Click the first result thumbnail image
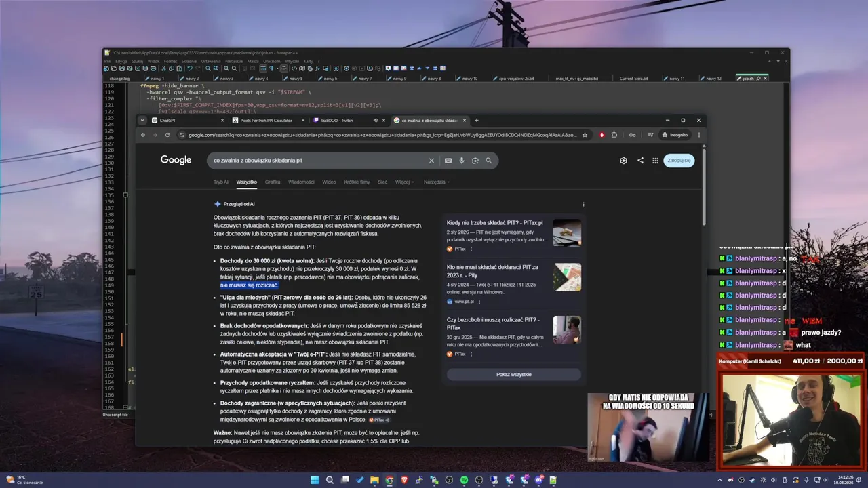868x488 pixels. point(567,232)
